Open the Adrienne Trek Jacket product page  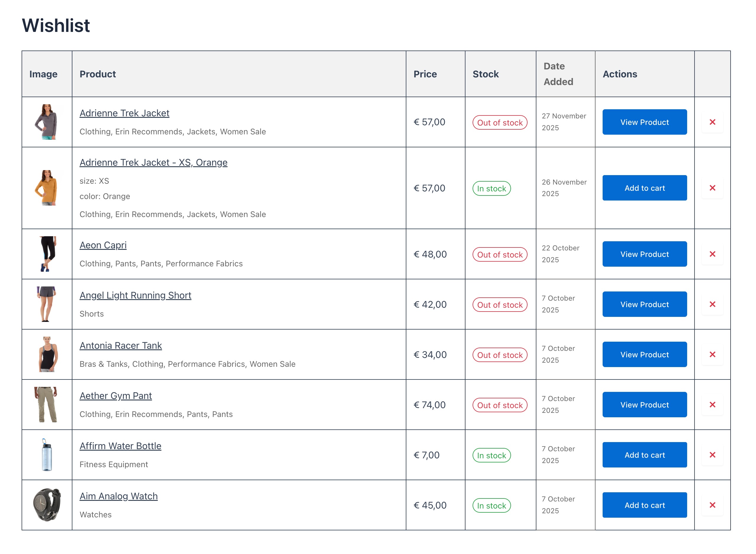pos(124,113)
